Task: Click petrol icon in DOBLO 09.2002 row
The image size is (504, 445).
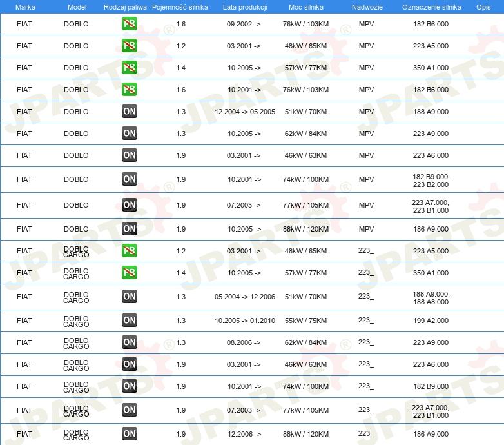Action: tap(129, 24)
